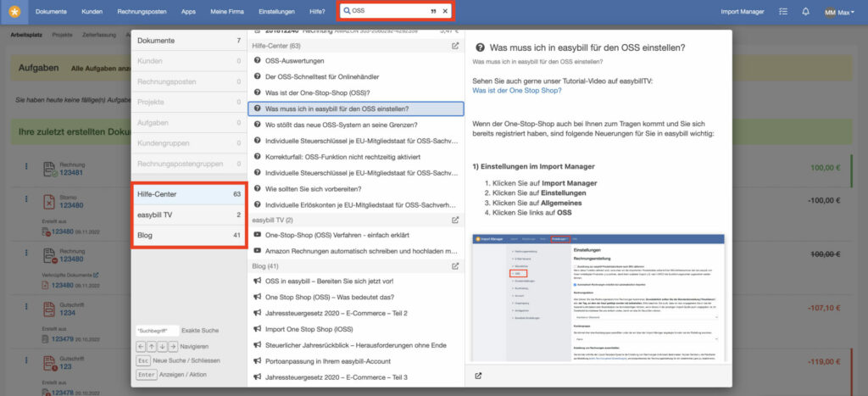Click the YouTube icon beside Amazon Rechnungen

tap(258, 251)
